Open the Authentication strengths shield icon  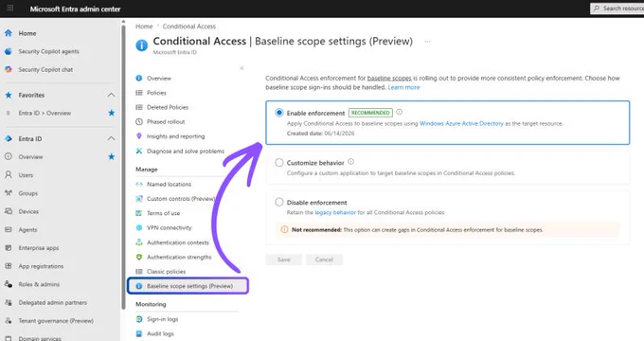tap(139, 257)
